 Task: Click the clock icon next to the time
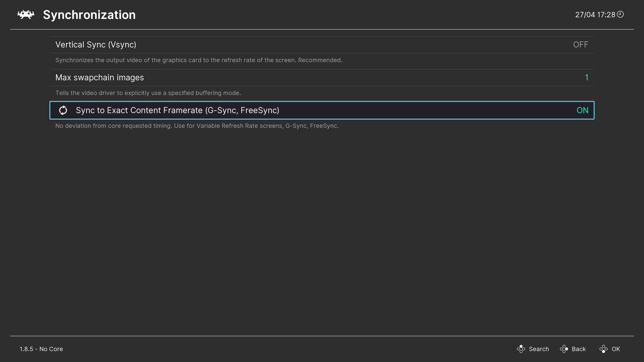tap(620, 14)
